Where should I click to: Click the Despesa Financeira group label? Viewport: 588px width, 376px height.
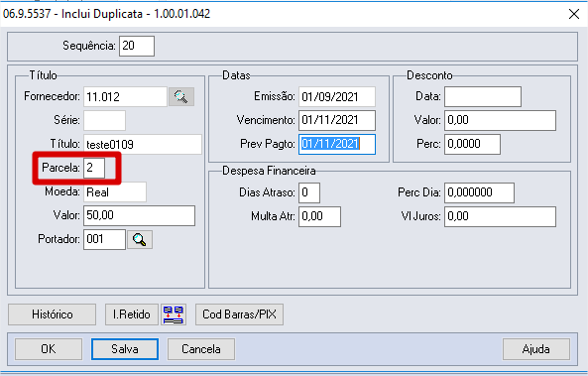pos(269,171)
